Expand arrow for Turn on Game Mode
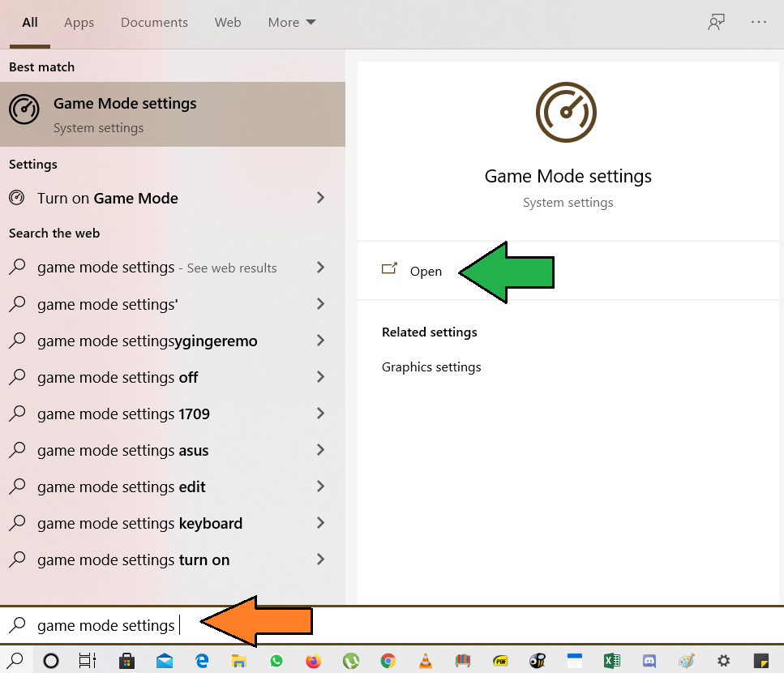This screenshot has height=673, width=784. point(320,198)
